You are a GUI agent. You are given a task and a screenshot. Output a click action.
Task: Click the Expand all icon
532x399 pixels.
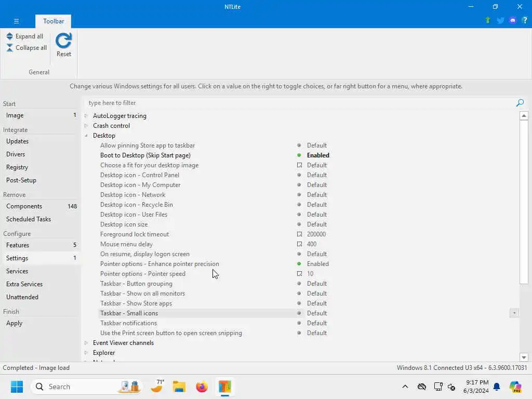[x=9, y=36]
